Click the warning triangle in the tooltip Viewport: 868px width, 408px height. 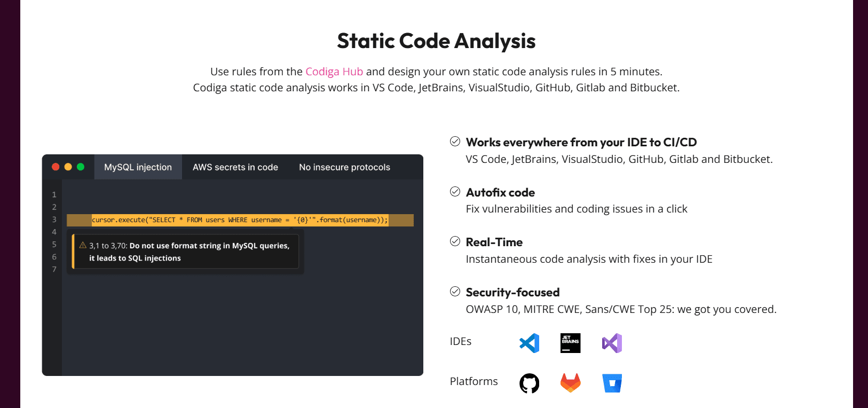coord(83,245)
